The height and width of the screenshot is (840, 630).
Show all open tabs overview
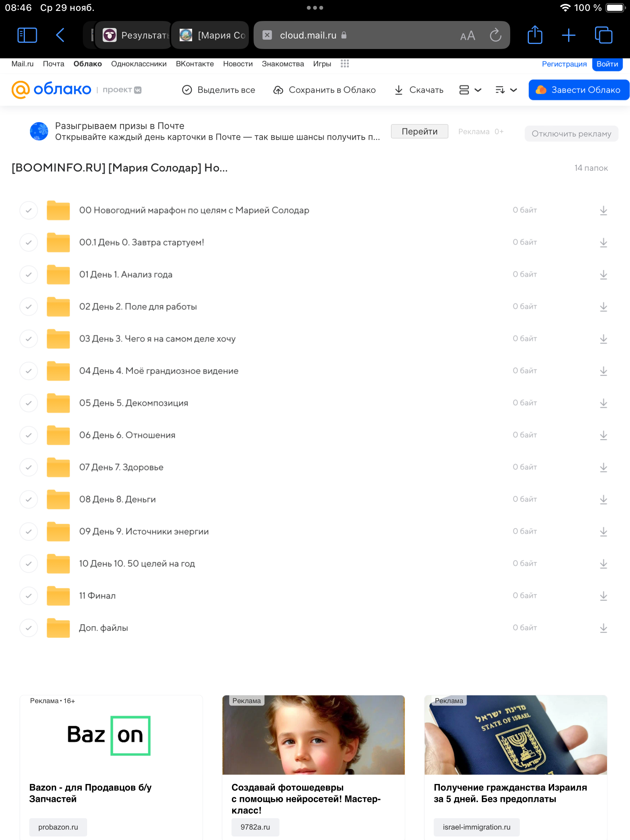click(604, 35)
